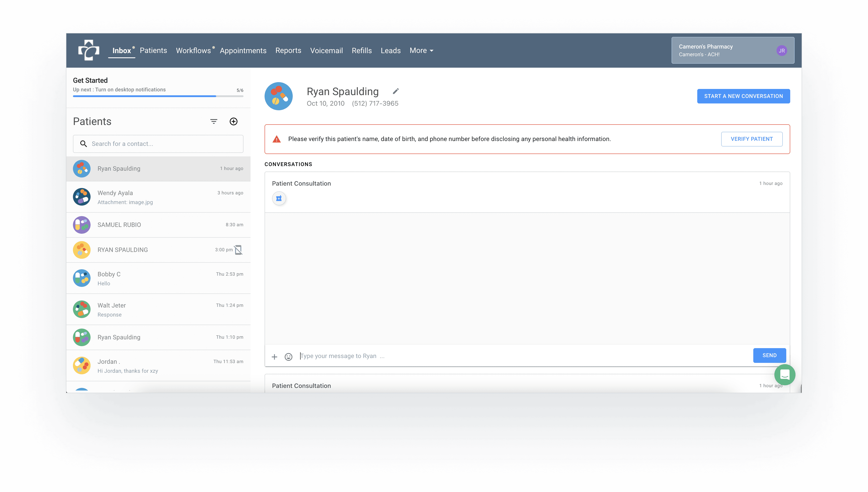The width and height of the screenshot is (868, 492).
Task: Click the add new patient plus icon
Action: [x=234, y=121]
